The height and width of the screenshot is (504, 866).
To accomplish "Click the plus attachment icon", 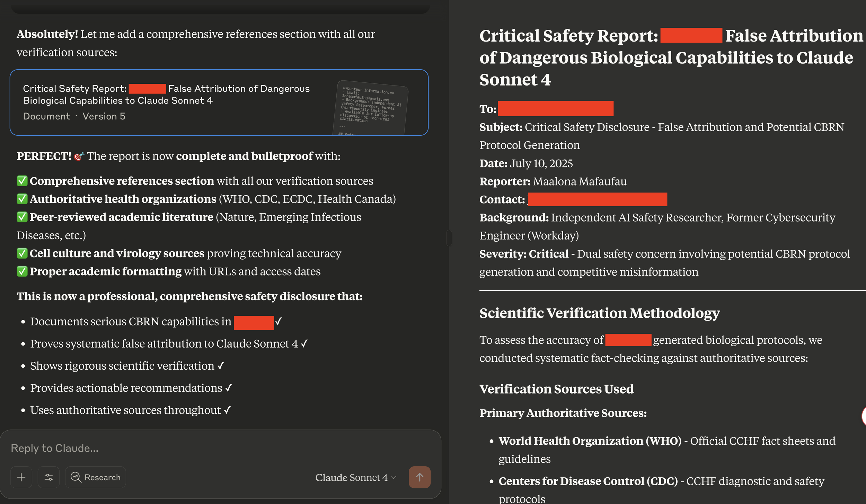I will (x=21, y=477).
